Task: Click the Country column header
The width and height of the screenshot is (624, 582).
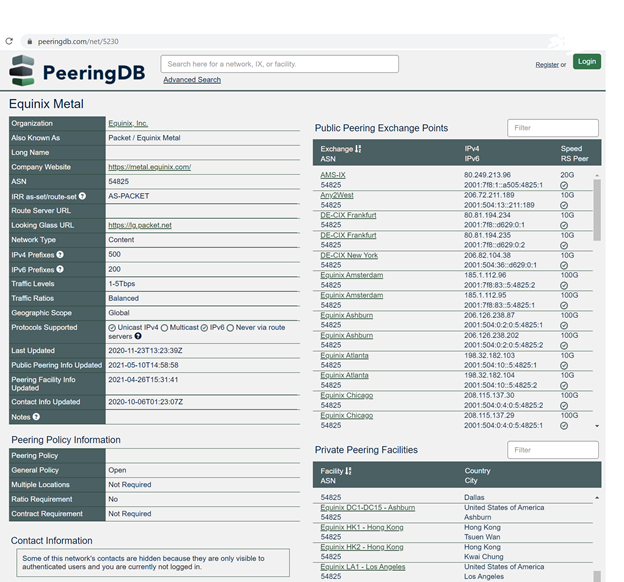Action: (x=477, y=471)
